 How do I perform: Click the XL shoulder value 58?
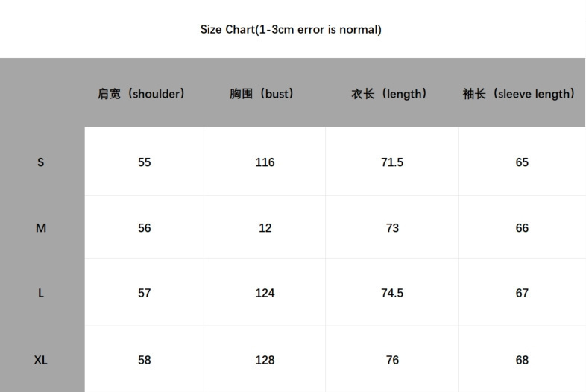click(144, 360)
